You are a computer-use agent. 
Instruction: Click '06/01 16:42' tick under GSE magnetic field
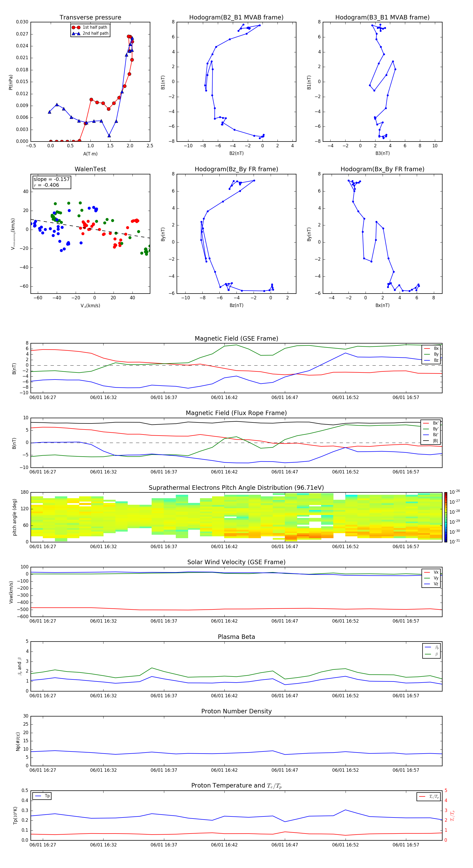tap(224, 398)
